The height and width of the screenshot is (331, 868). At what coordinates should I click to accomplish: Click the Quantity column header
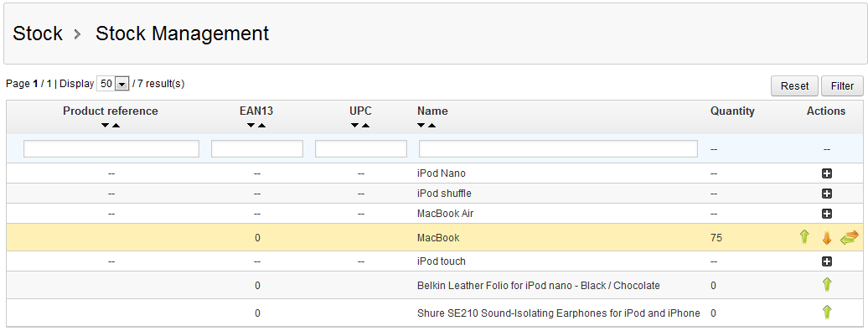tap(732, 111)
